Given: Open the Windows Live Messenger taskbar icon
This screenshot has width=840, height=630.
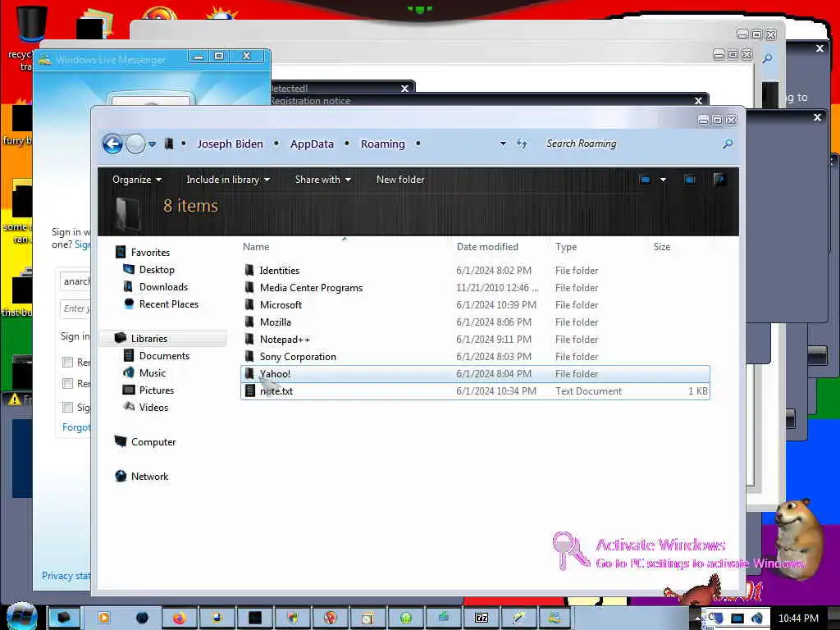Looking at the screenshot, I should tap(555, 618).
